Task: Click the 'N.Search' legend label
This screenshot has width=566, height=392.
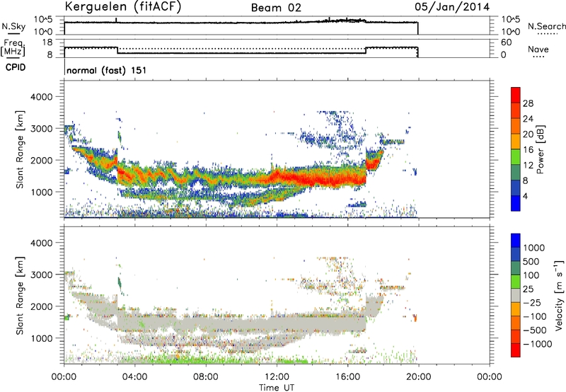Action: pos(546,26)
